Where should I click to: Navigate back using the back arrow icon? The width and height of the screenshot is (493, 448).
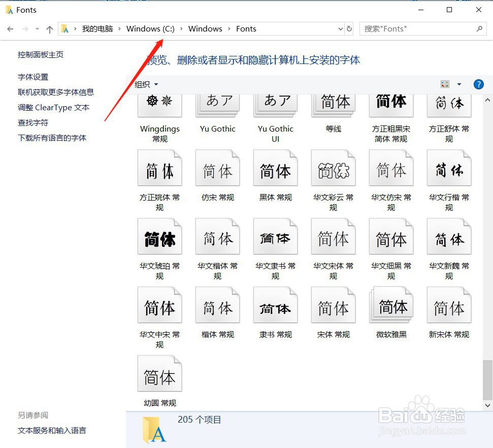tap(10, 29)
